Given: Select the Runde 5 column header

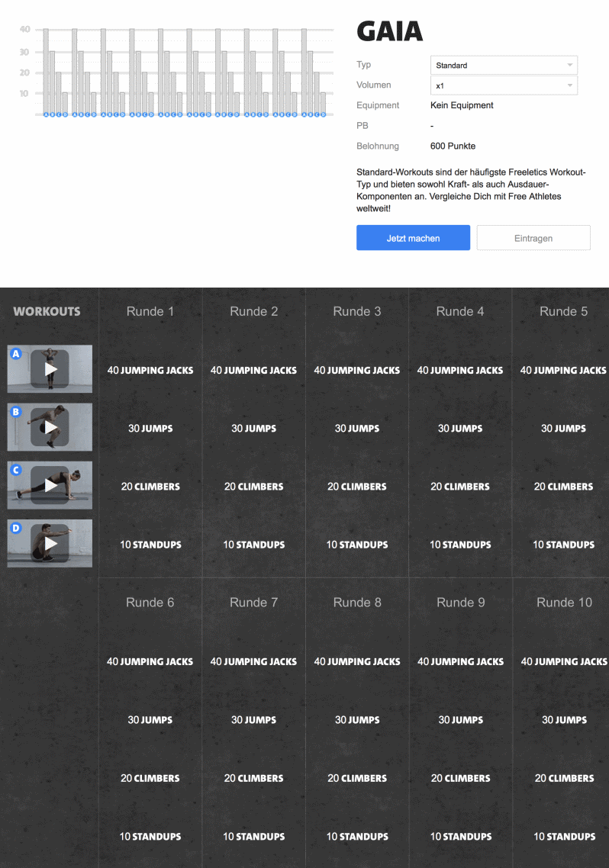Looking at the screenshot, I should point(564,311).
